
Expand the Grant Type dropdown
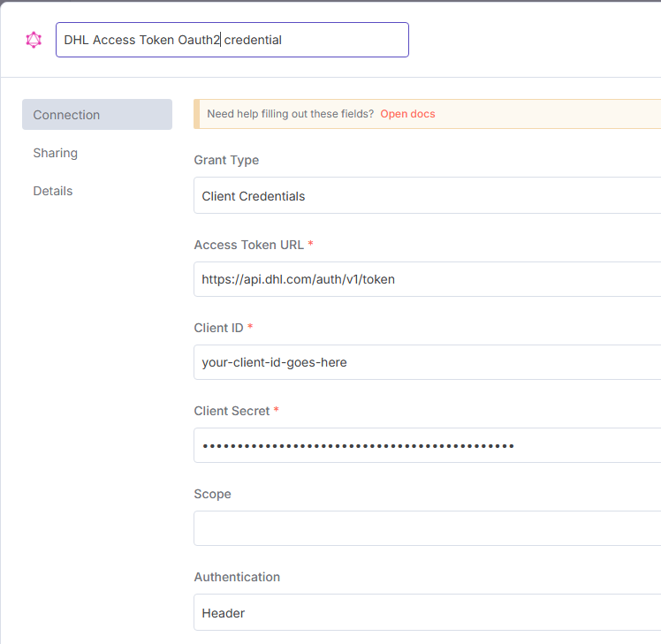click(427, 195)
